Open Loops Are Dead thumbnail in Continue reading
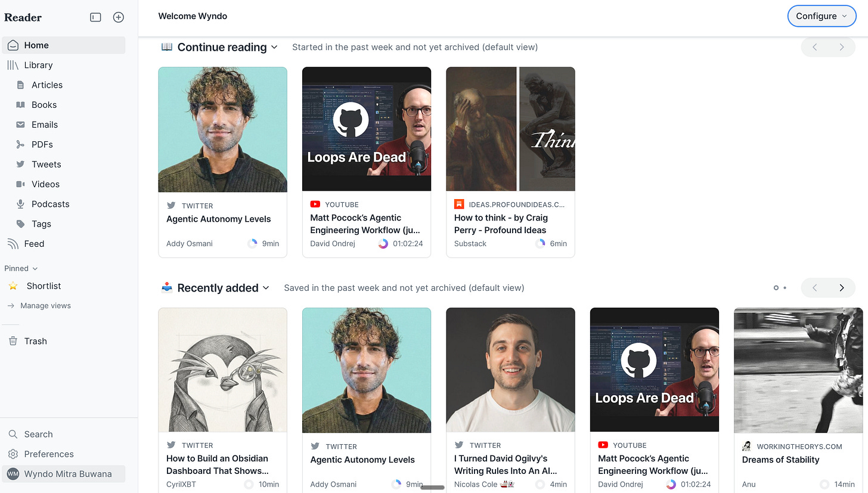868x493 pixels. click(x=367, y=129)
